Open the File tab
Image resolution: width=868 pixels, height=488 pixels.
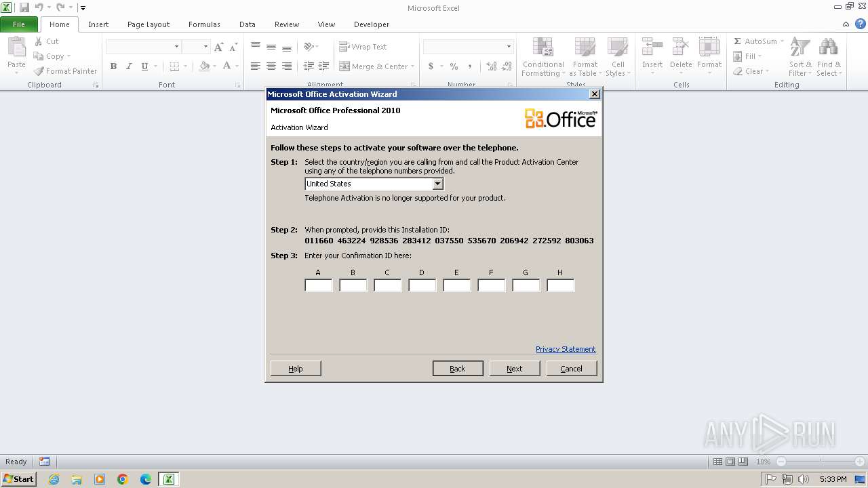pos(19,24)
